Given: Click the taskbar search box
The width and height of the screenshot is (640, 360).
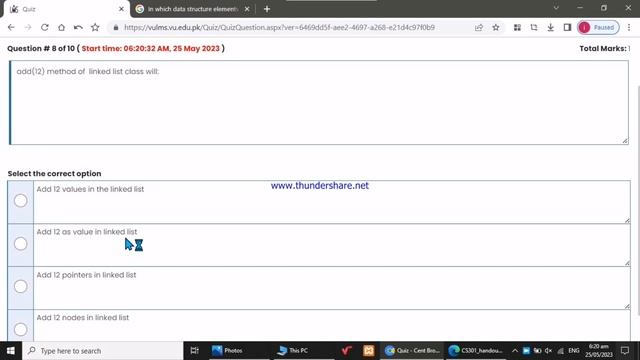Looking at the screenshot, I should coord(103,351).
